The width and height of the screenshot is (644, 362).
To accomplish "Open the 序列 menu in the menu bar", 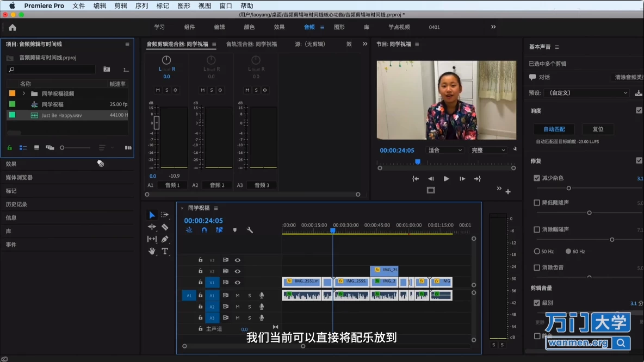I will point(141,5).
